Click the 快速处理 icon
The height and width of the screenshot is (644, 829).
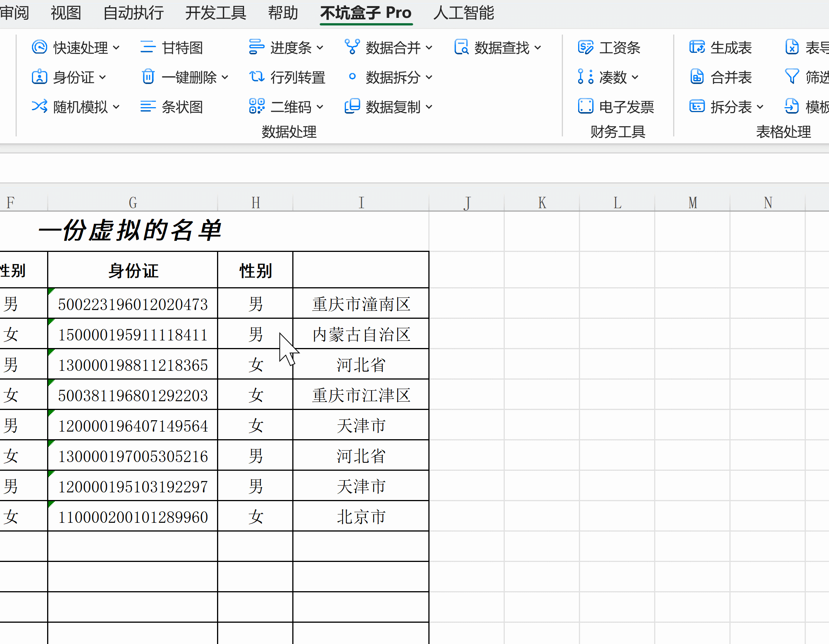click(40, 47)
